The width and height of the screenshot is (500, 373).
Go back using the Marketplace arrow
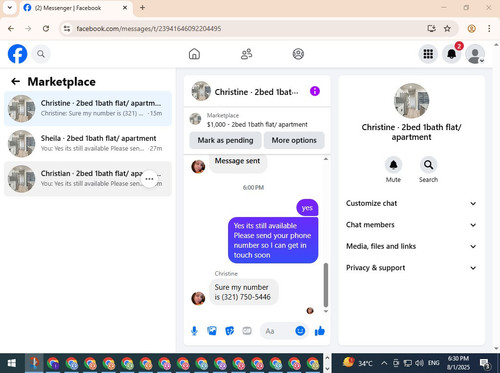pyautogui.click(x=15, y=81)
